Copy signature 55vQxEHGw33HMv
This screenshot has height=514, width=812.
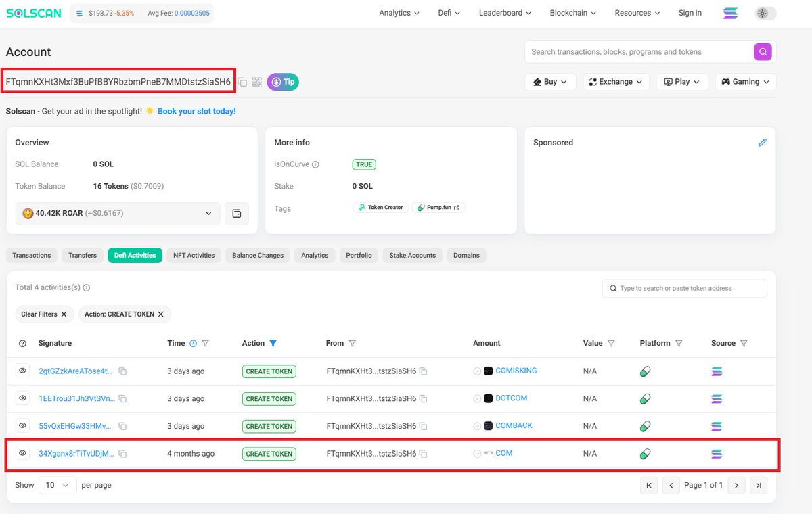(123, 426)
